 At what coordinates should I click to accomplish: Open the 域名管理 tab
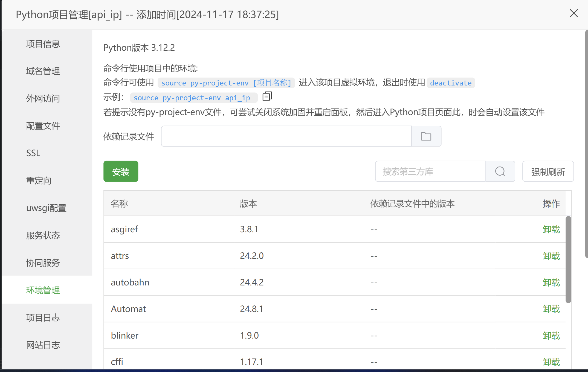(x=43, y=71)
